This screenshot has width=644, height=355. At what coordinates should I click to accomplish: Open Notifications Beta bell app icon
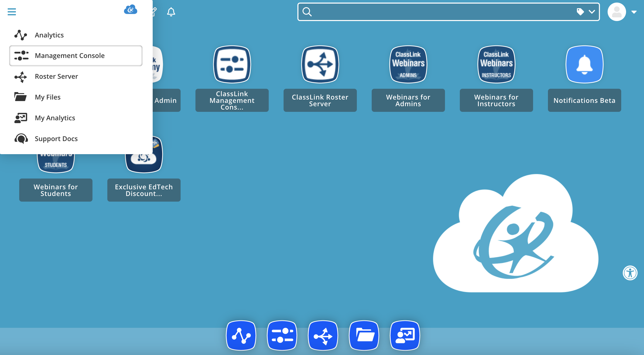[x=585, y=64]
